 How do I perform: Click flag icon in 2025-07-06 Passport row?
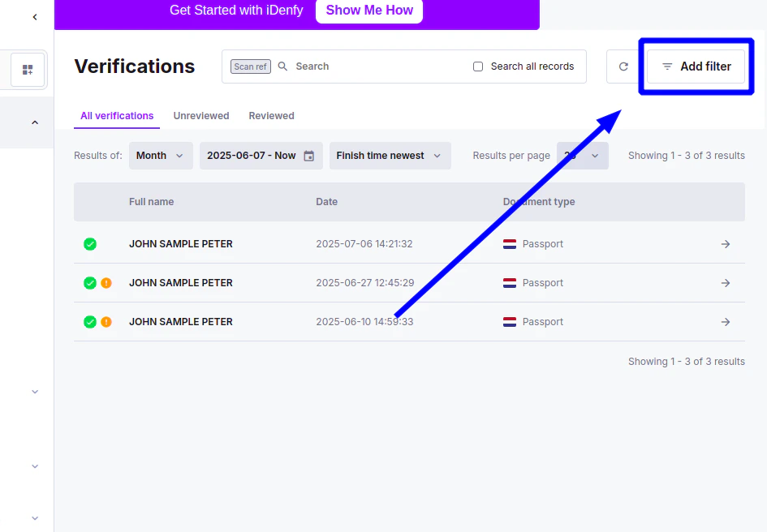(x=510, y=244)
